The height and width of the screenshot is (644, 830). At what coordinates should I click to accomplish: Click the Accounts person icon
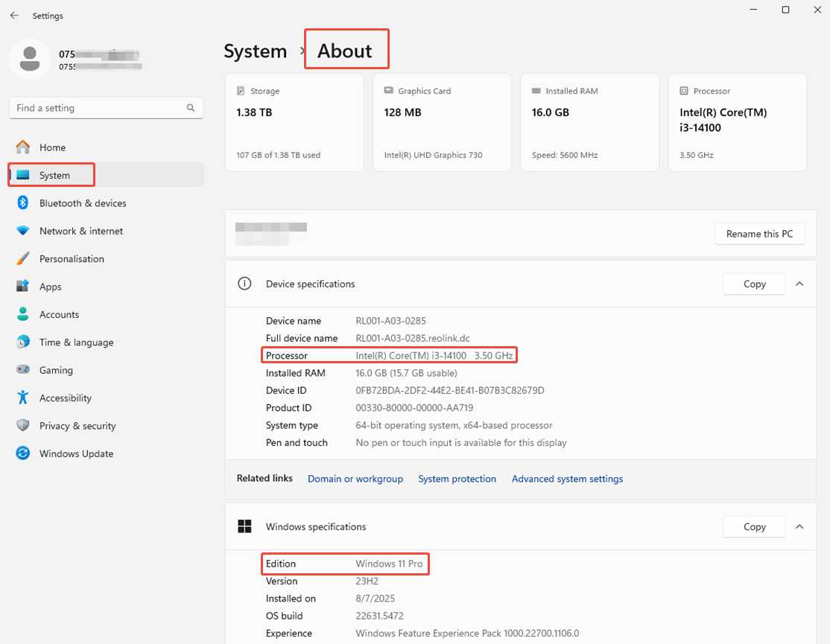click(23, 314)
